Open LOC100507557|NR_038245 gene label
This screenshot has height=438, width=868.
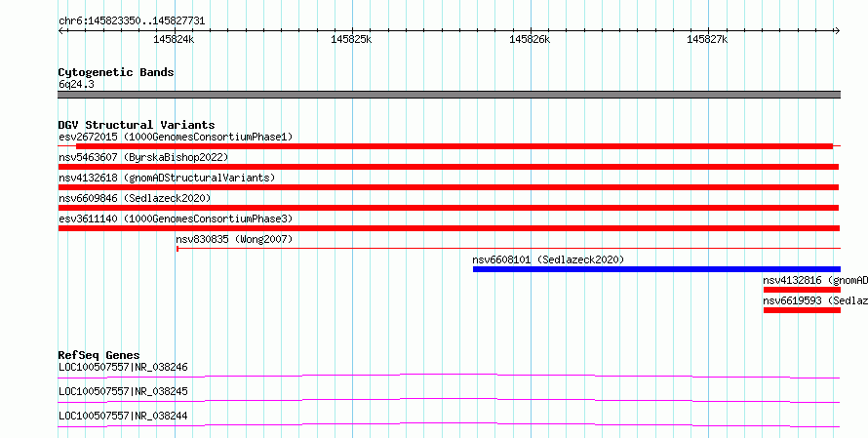[123, 391]
